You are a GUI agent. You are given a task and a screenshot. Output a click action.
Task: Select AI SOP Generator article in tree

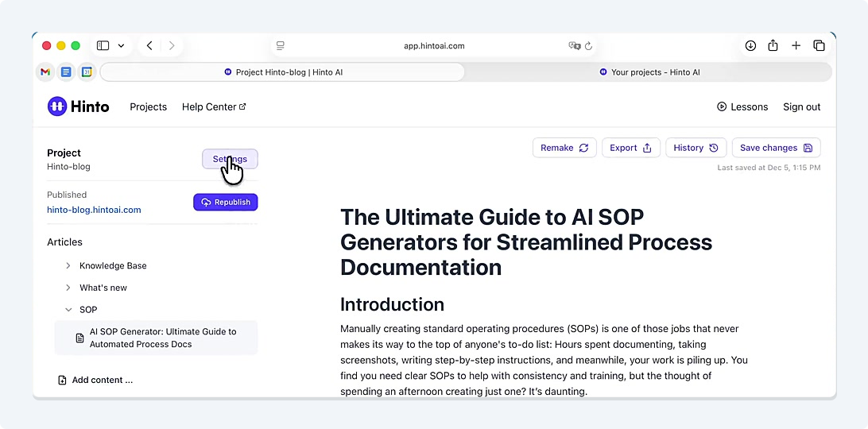click(156, 338)
